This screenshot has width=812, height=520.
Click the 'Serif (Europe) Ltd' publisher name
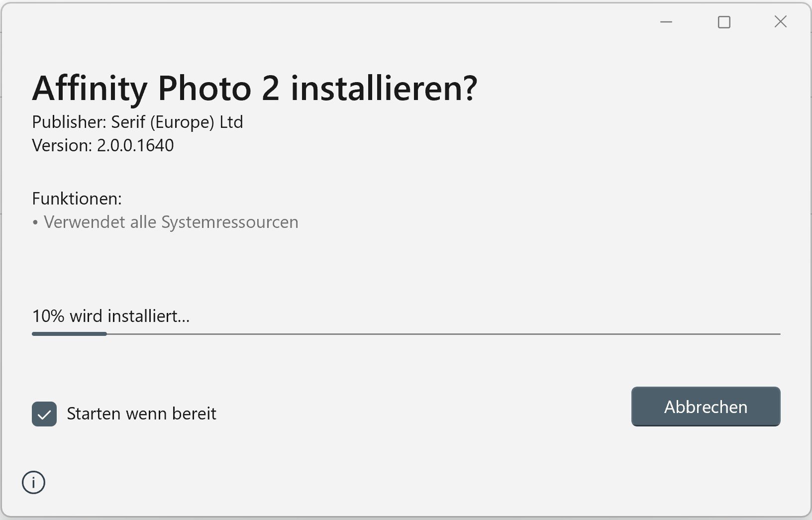pyautogui.click(x=177, y=122)
